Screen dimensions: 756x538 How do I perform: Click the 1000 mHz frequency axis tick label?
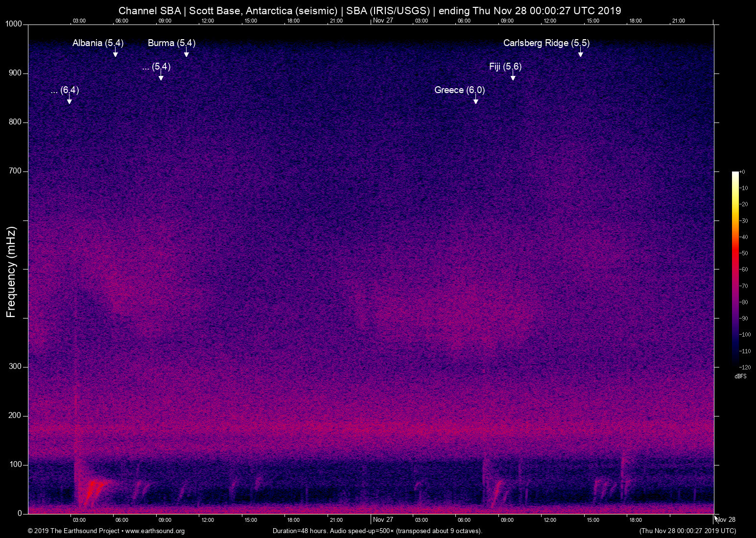tap(14, 24)
